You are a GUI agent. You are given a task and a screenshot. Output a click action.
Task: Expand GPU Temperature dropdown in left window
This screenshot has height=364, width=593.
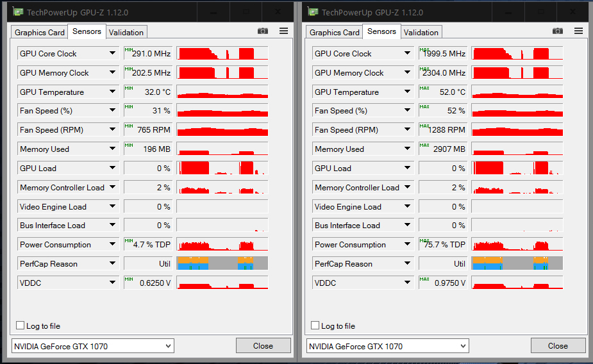[112, 92]
